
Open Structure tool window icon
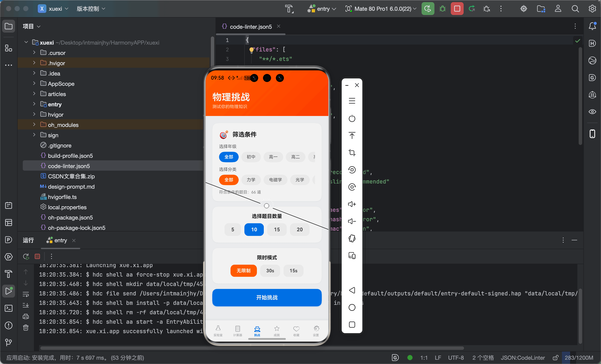point(9,48)
